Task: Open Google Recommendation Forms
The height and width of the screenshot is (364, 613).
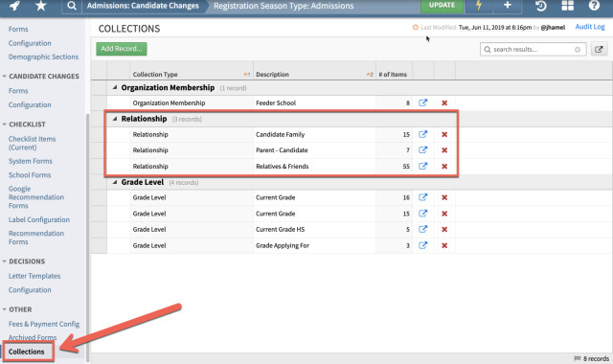Action: pos(36,197)
